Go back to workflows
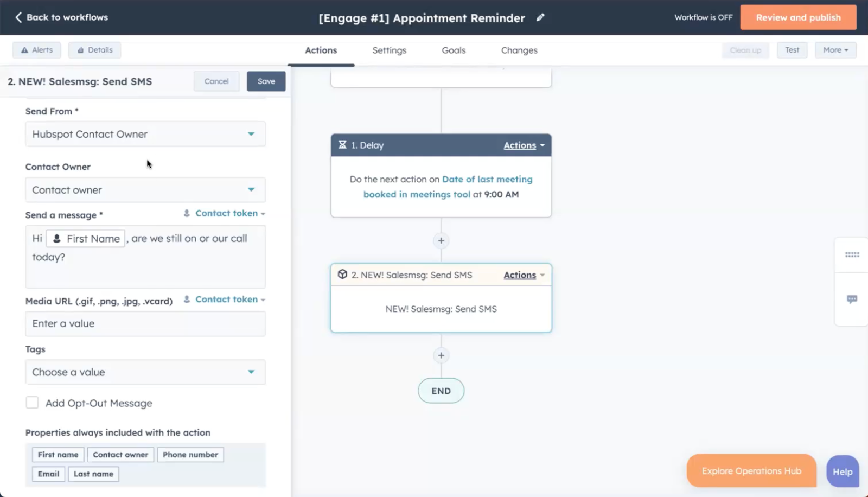Image resolution: width=868 pixels, height=497 pixels. coord(61,17)
